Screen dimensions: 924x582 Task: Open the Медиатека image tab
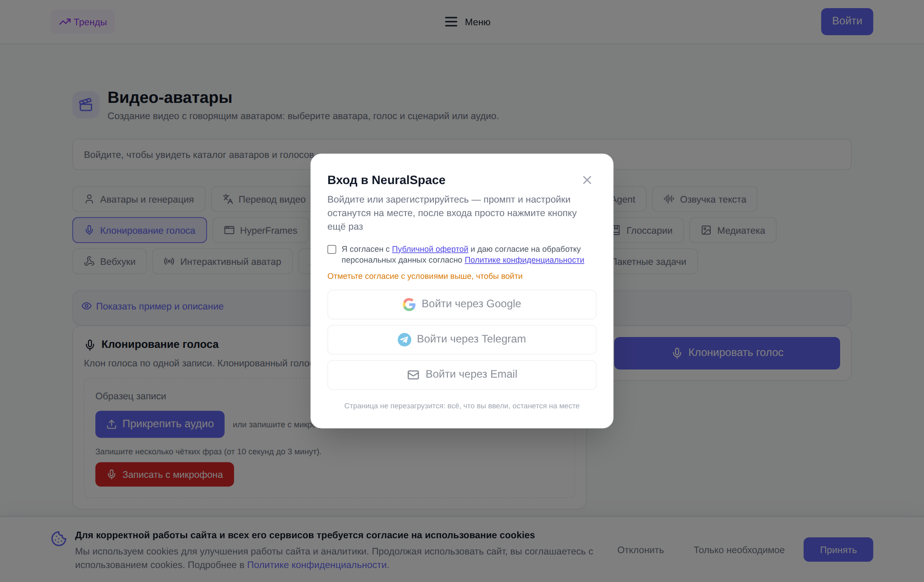(733, 230)
